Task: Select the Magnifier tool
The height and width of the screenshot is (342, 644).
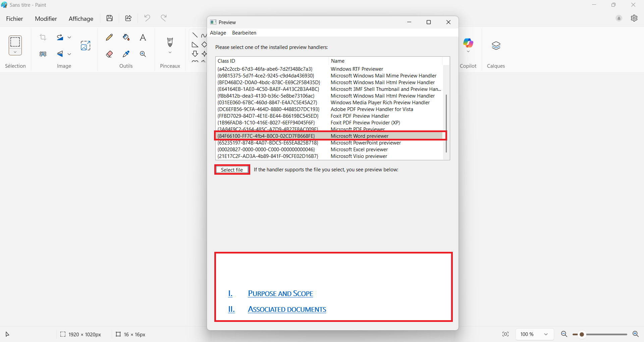Action: point(143,54)
